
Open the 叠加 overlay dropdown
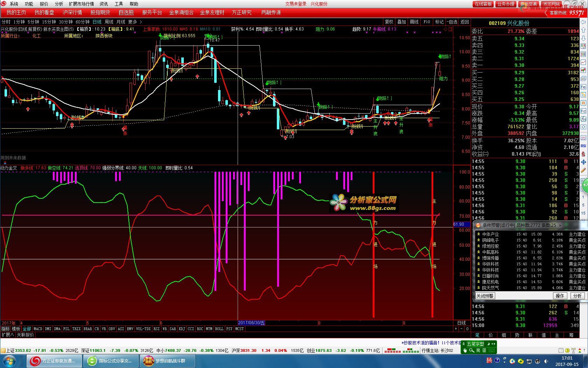point(402,22)
